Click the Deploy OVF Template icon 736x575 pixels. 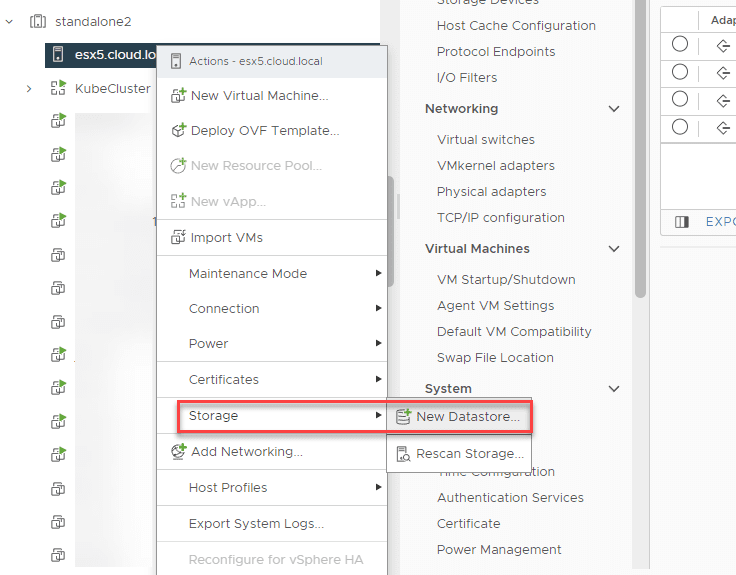click(x=178, y=130)
